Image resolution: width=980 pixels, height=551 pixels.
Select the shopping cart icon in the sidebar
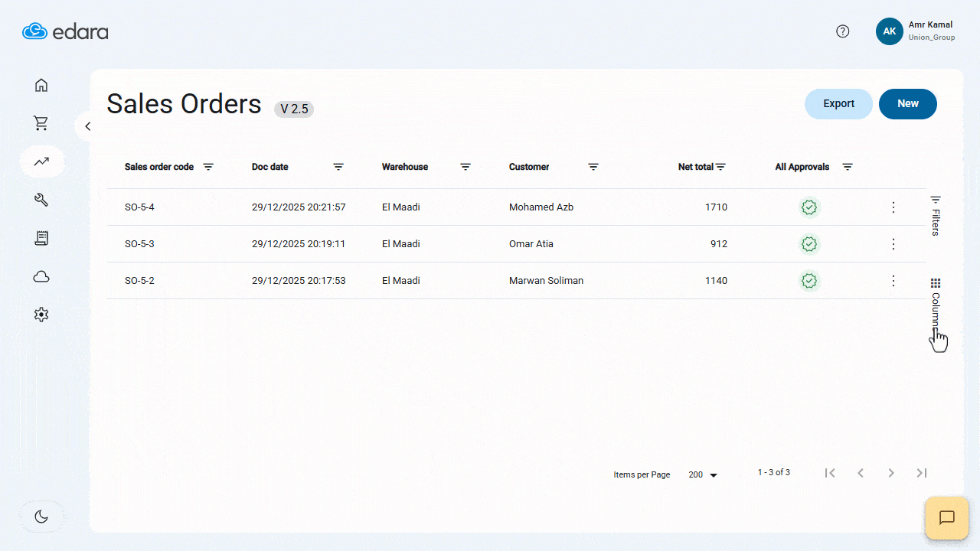41,123
